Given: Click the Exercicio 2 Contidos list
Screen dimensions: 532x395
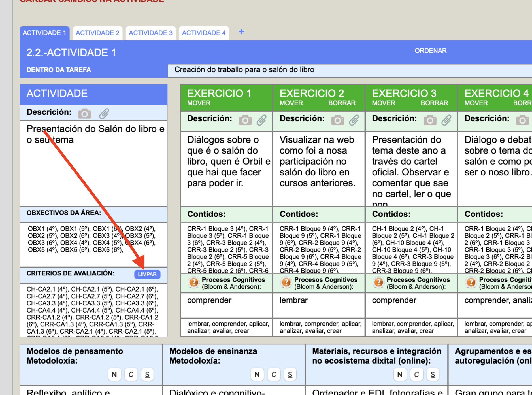Looking at the screenshot, I should [319, 248].
